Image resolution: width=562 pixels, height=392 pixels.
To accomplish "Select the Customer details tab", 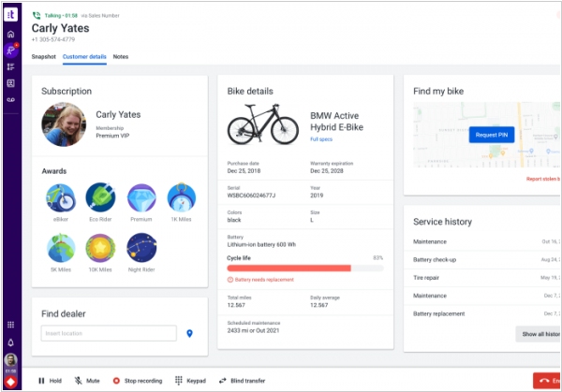I will click(x=84, y=56).
